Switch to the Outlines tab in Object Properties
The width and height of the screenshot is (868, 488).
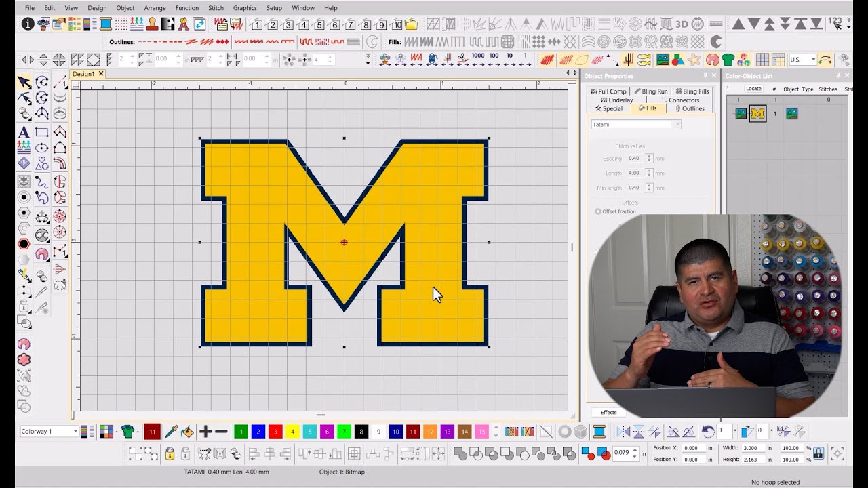690,108
